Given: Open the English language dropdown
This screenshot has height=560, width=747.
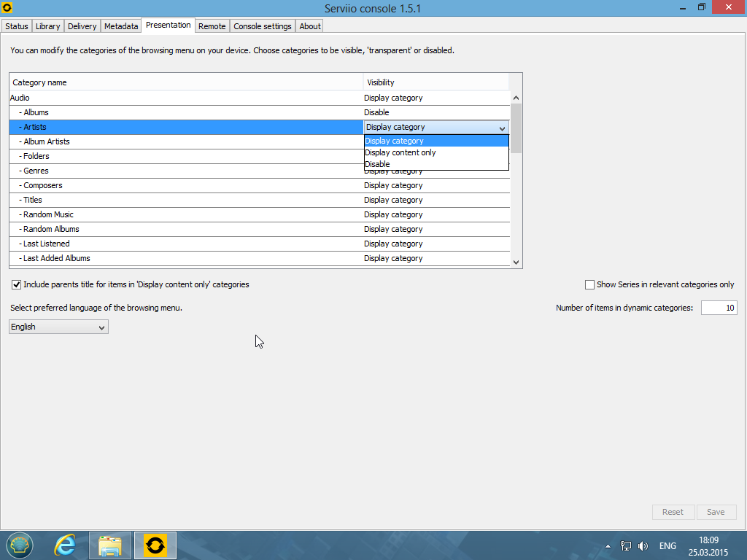Looking at the screenshot, I should tap(58, 327).
